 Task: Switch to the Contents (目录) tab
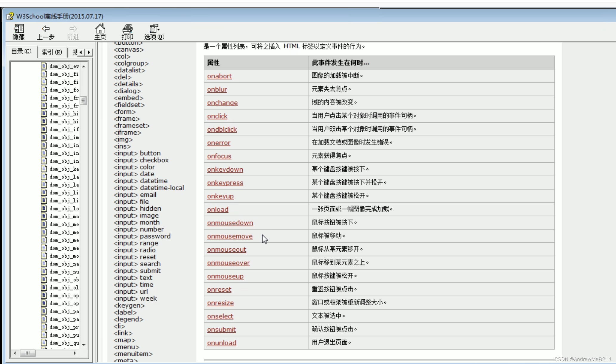pos(21,52)
